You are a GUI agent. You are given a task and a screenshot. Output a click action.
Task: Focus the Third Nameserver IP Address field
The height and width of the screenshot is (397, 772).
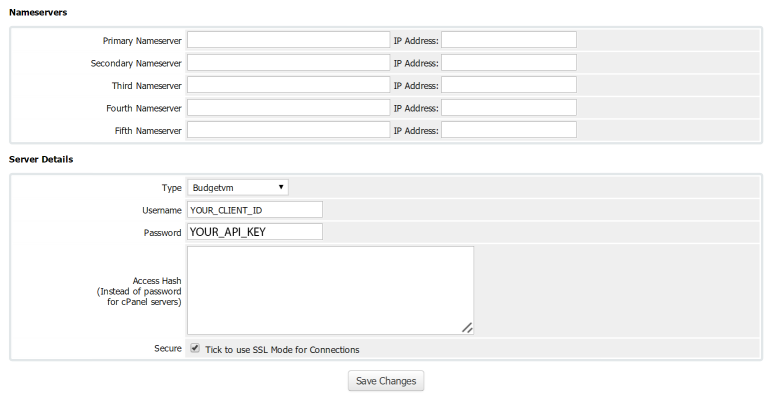(509, 85)
